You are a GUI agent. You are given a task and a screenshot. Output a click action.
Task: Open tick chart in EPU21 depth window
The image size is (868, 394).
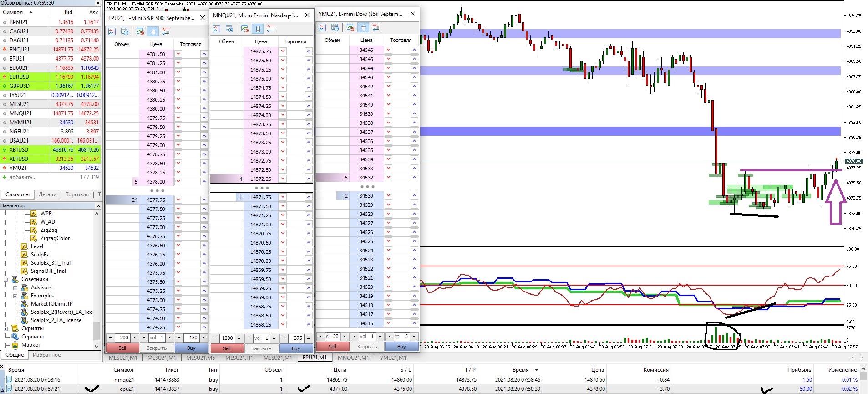click(112, 31)
